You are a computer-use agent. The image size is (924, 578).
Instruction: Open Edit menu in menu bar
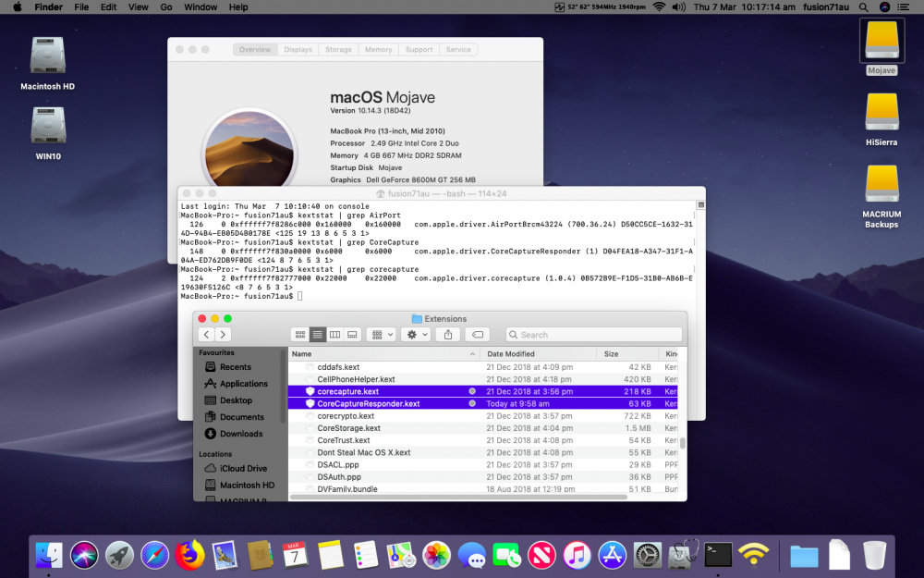click(x=108, y=7)
